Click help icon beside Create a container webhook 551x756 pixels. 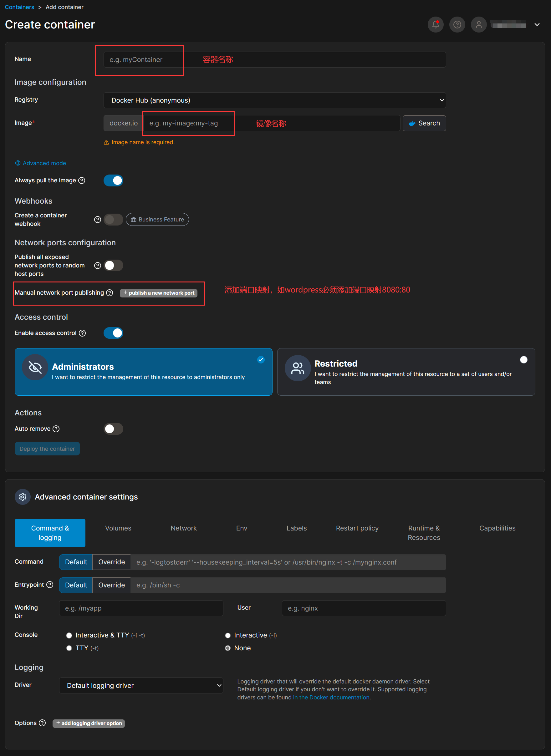(97, 219)
